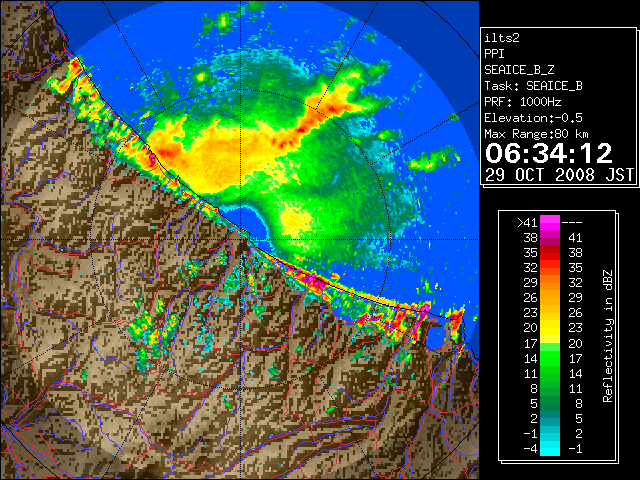Click the red 35 dBZ legend band

tap(550, 253)
